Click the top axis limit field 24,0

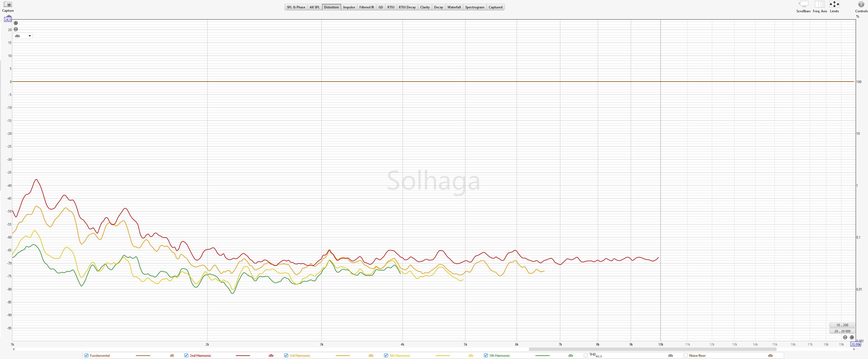8,20
